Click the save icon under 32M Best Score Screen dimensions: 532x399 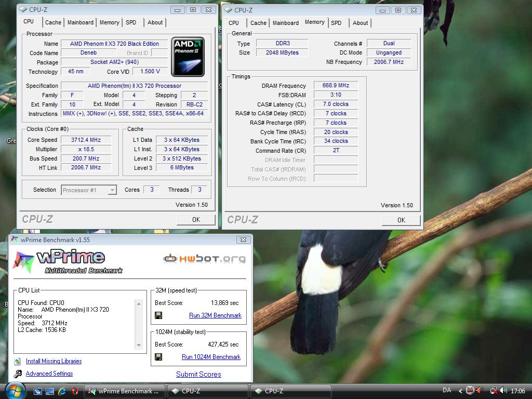(158, 315)
